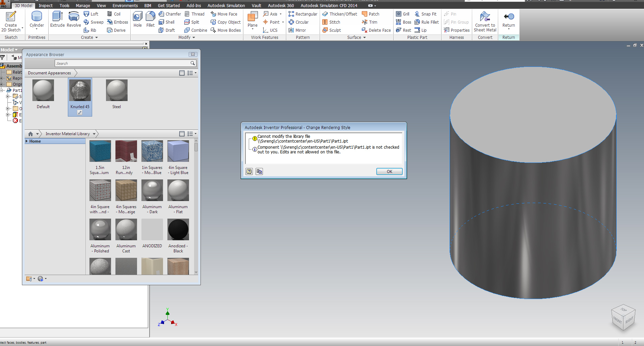Screen dimensions: 644x346
Task: Activate the Fillet tool
Action: pos(150,19)
